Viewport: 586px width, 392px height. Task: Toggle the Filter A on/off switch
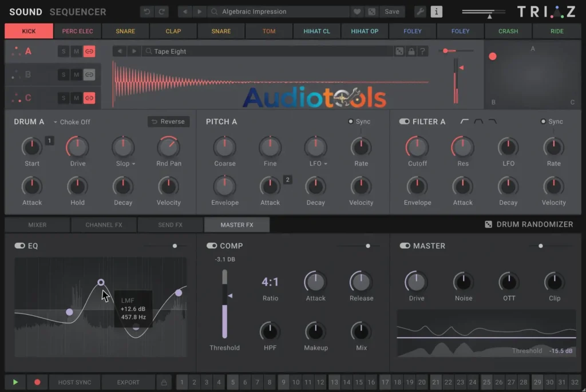tap(404, 121)
